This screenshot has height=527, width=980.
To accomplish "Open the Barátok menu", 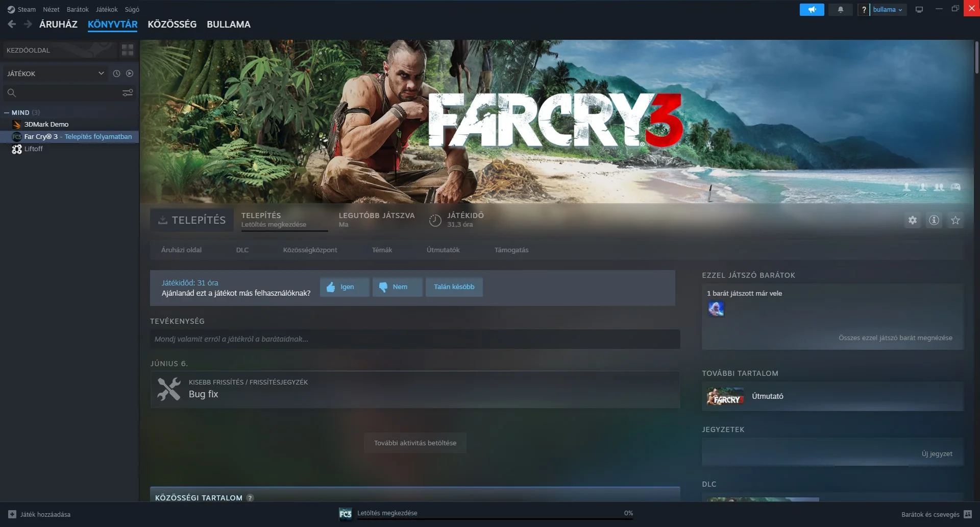I will coord(78,9).
